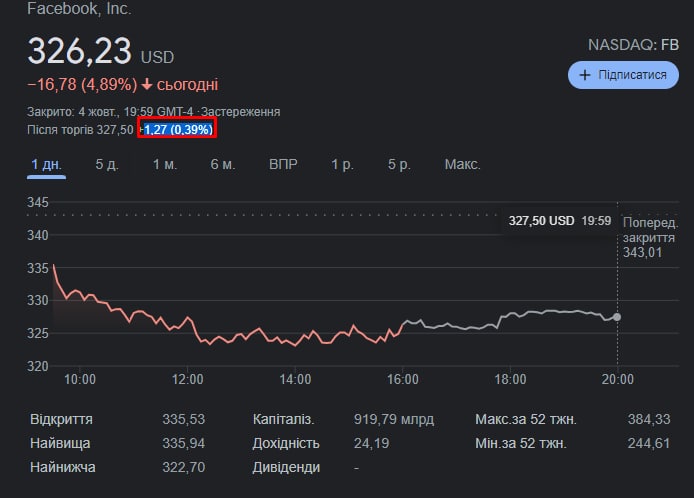
Task: Click the Поперед. закриття 343,01 label
Action: pos(650,238)
